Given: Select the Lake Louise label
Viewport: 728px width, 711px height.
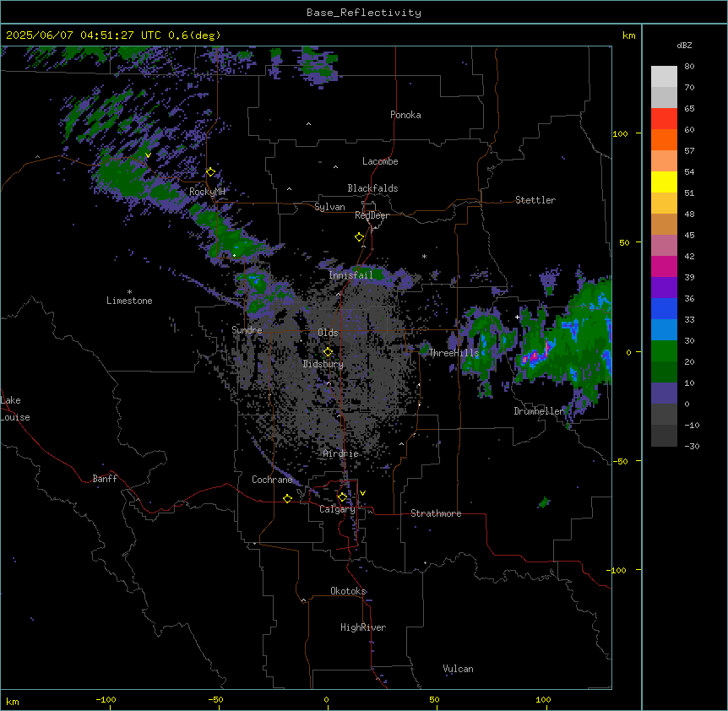Looking at the screenshot, I should point(15,409).
